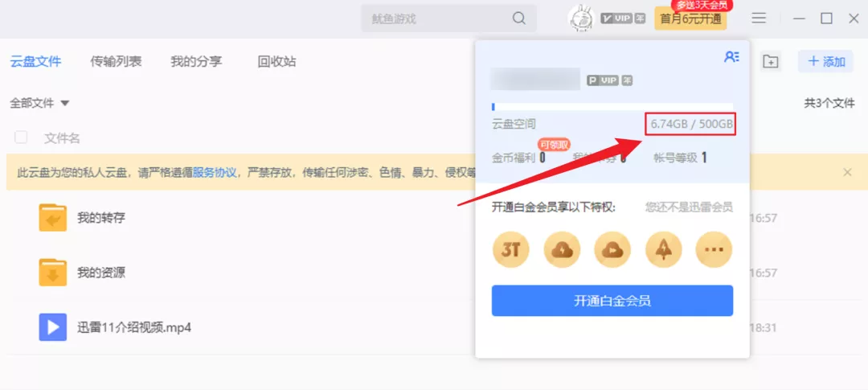Click the 添加 button
The image size is (868, 390).
click(x=825, y=61)
